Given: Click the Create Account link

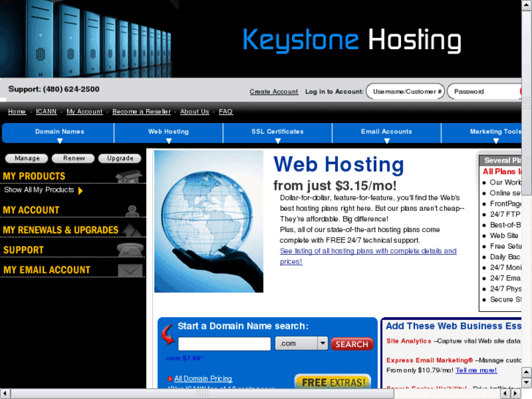Looking at the screenshot, I should pyautogui.click(x=274, y=92).
